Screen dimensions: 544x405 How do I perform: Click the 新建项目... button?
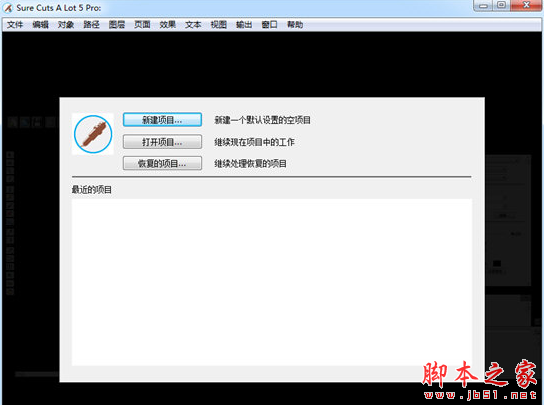(x=162, y=120)
